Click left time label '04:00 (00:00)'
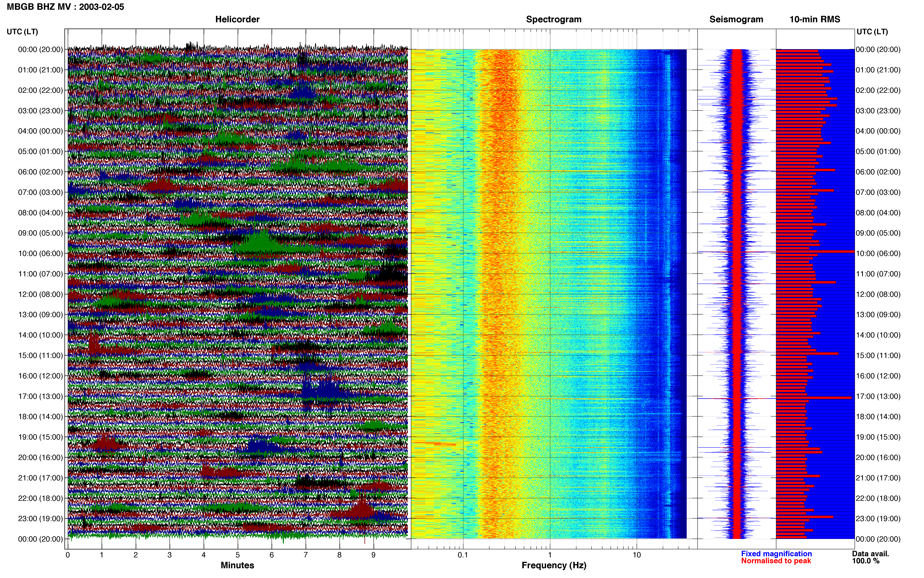Image resolution: width=924 pixels, height=578 pixels. pyautogui.click(x=41, y=131)
